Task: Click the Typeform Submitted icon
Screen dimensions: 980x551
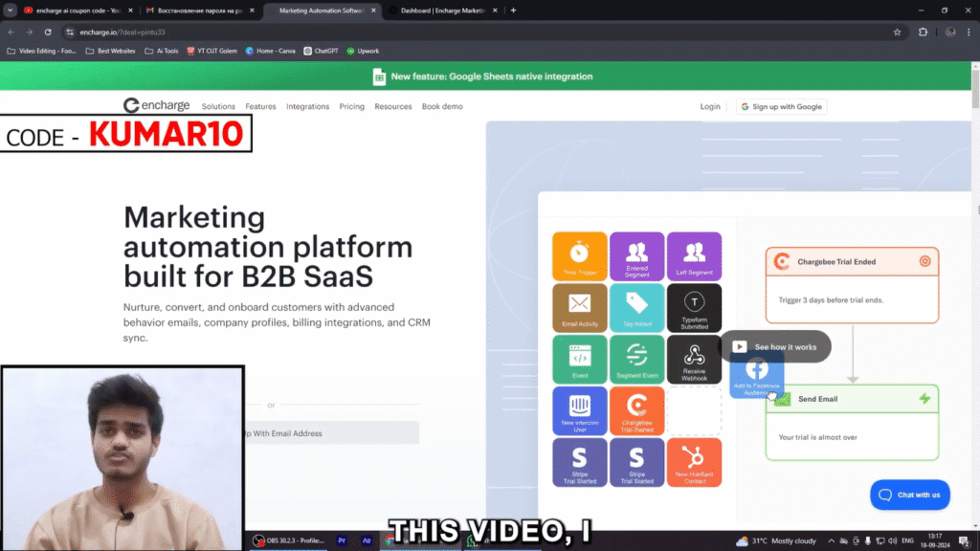Action: click(x=694, y=307)
